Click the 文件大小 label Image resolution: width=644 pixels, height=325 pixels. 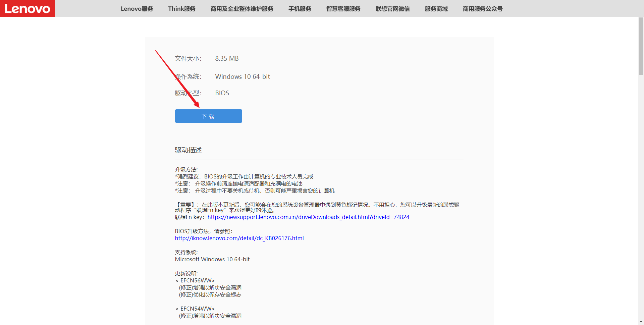pos(188,58)
